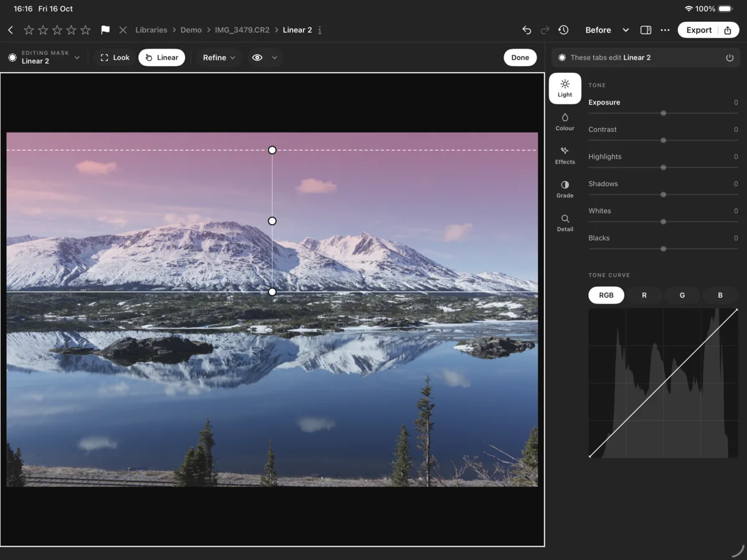The height and width of the screenshot is (560, 747).
Task: Select the Light panel tab
Action: tap(565, 88)
